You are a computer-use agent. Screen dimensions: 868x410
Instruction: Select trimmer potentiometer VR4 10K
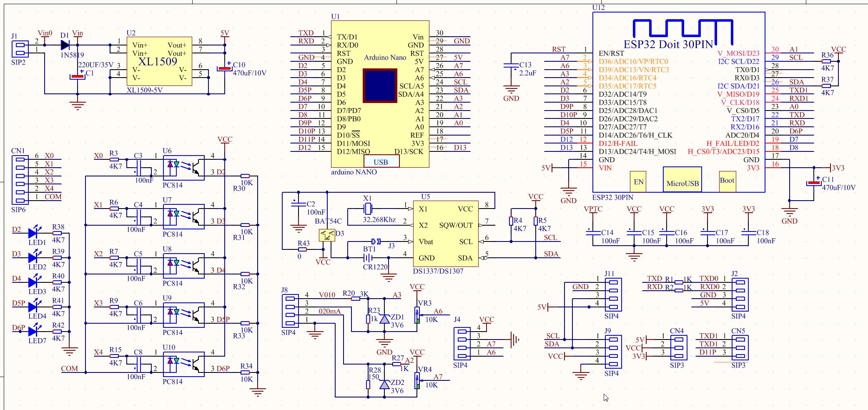click(417, 380)
